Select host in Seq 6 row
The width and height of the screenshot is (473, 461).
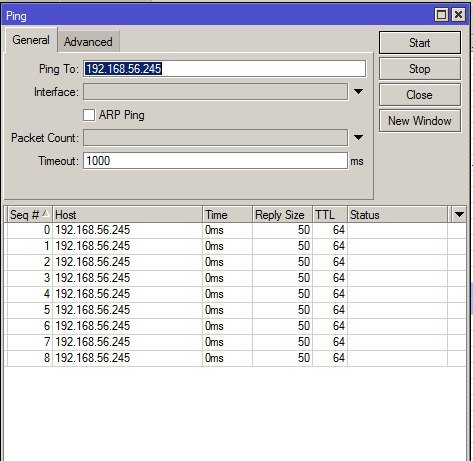[x=93, y=326]
